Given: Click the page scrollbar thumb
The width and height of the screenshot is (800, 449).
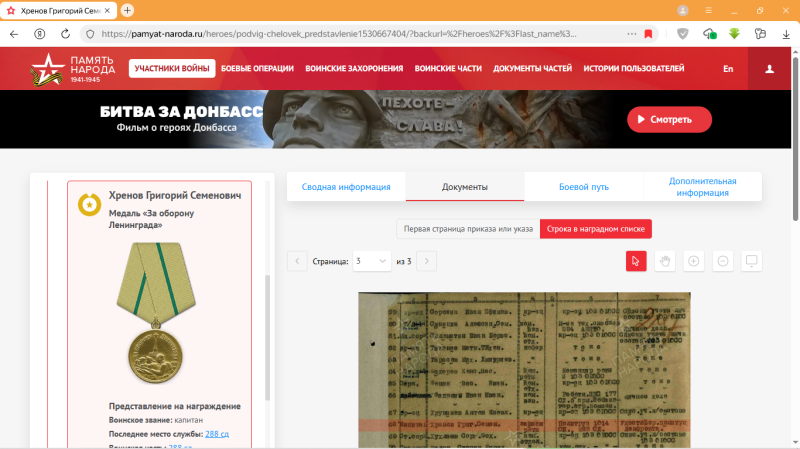Looking at the screenshot, I should (x=795, y=138).
